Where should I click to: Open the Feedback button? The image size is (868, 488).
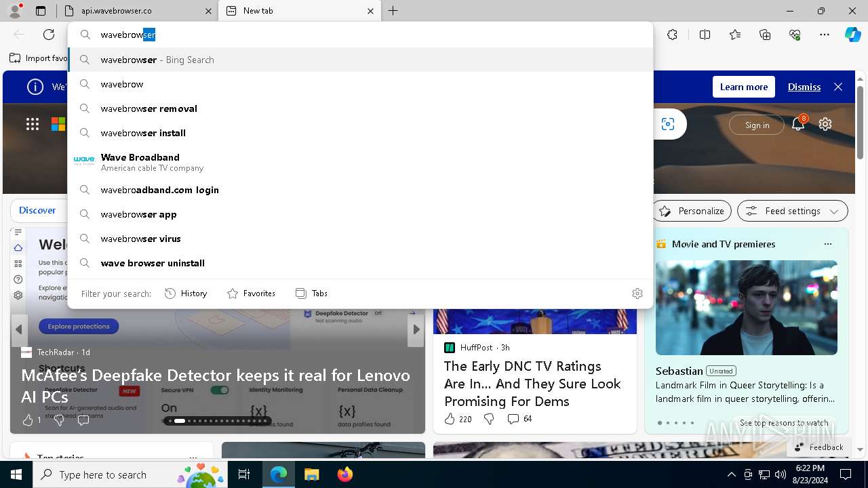click(x=818, y=447)
